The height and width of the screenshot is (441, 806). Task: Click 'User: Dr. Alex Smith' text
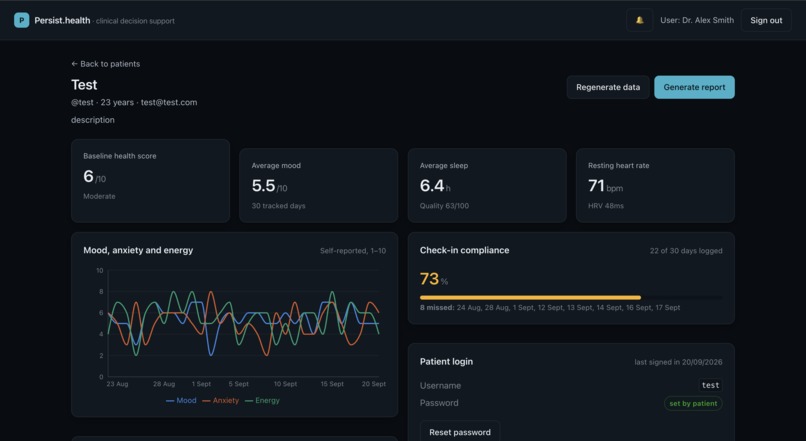(x=697, y=21)
